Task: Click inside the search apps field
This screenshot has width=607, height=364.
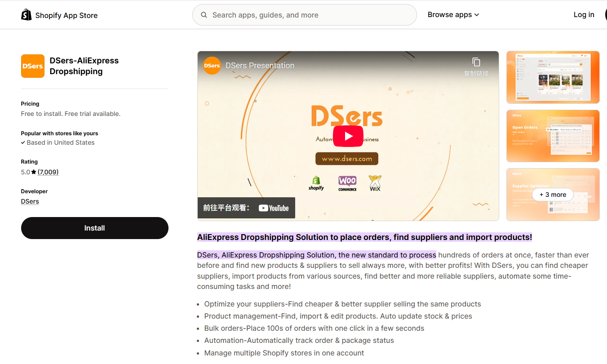Action: tap(305, 15)
